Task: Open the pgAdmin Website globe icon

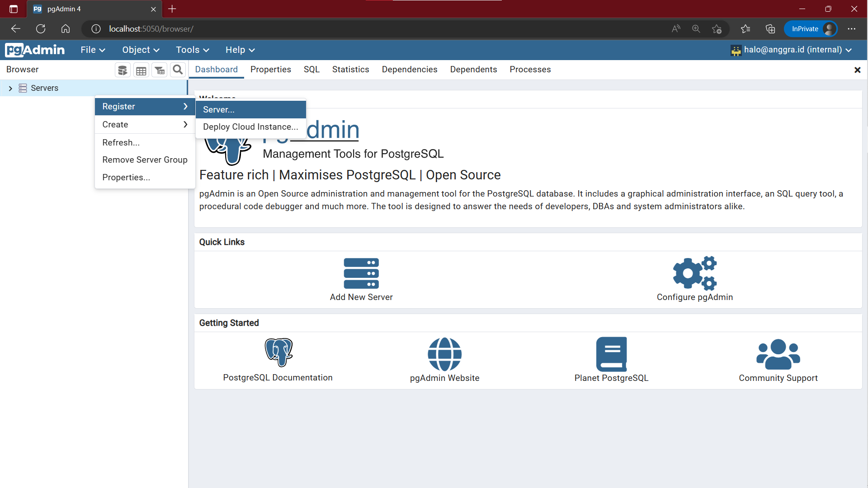Action: [444, 354]
